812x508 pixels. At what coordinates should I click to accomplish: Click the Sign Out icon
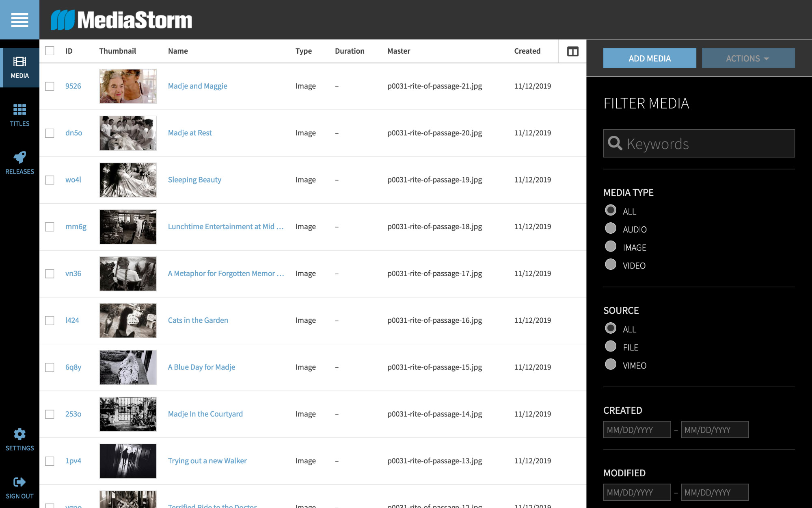pyautogui.click(x=19, y=488)
